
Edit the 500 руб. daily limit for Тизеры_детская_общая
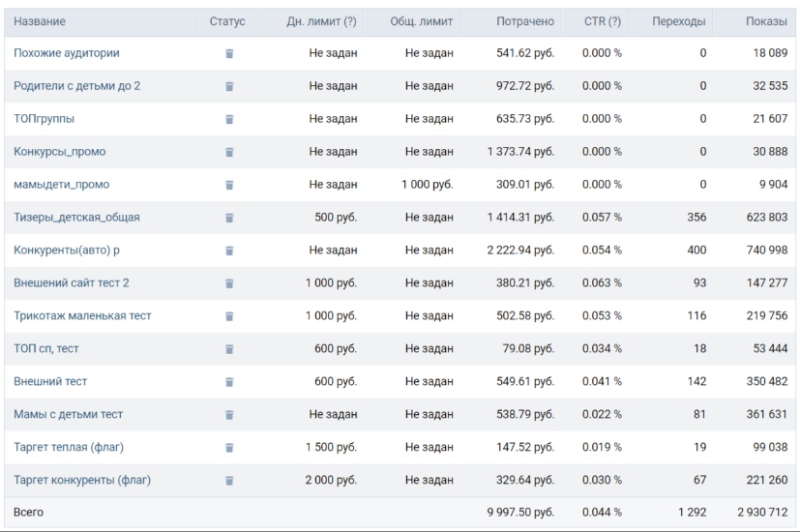(336, 218)
